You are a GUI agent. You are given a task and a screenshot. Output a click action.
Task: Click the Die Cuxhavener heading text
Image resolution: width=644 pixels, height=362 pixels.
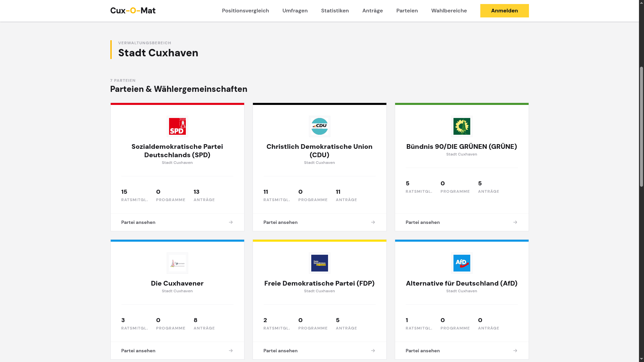(177, 283)
